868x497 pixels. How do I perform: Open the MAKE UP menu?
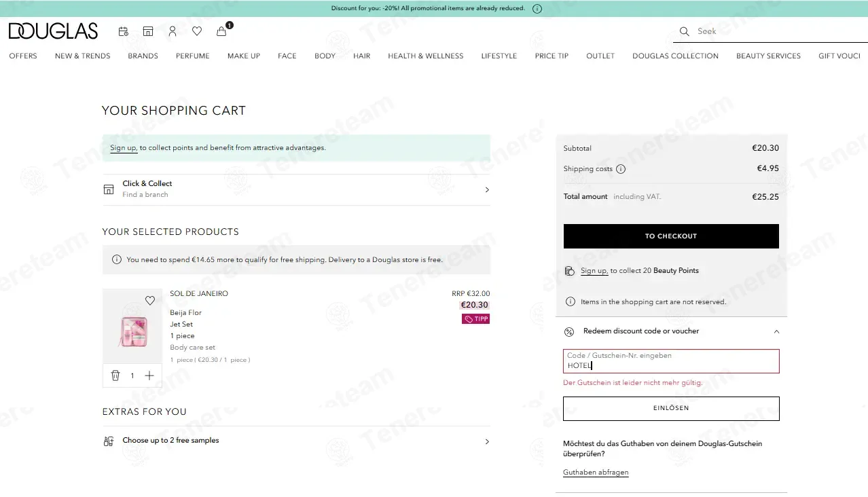244,56
